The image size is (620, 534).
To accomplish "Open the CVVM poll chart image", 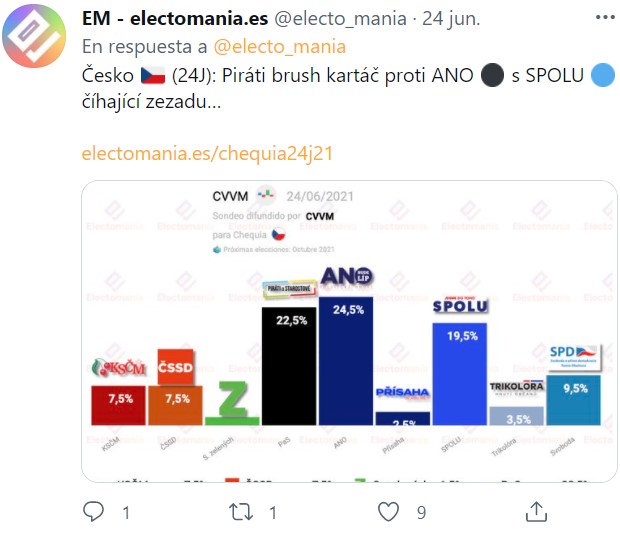I will pos(349,330).
